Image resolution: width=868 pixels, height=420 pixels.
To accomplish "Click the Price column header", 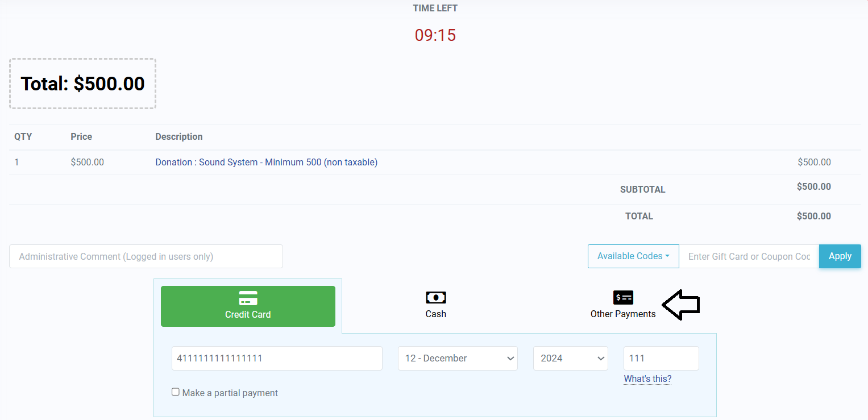I will coord(81,137).
